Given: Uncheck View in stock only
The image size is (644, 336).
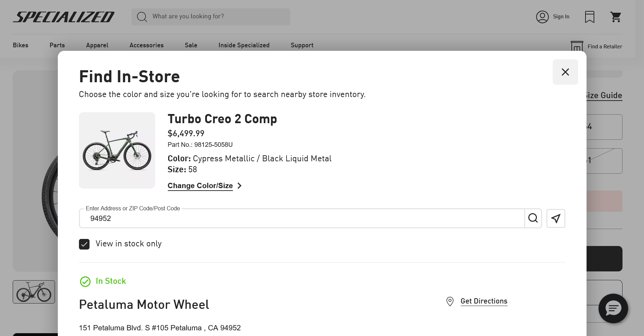Looking at the screenshot, I should click(x=84, y=244).
